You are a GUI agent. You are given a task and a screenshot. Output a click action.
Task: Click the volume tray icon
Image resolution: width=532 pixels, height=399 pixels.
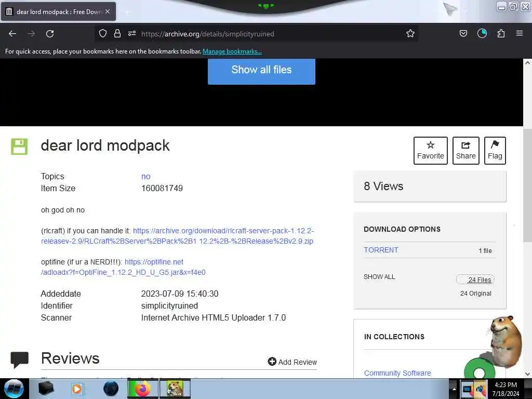coord(481,390)
